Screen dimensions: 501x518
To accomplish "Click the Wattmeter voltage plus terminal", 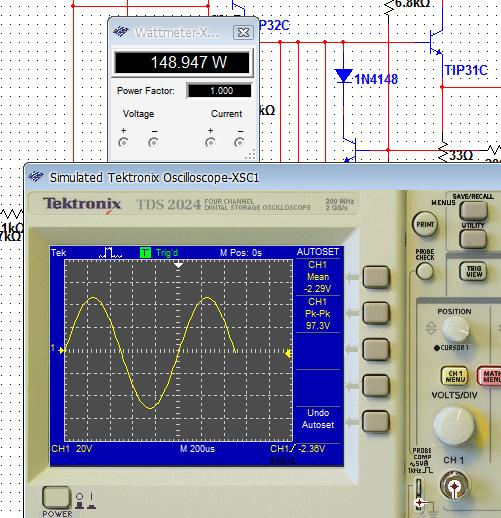I will pos(123,143).
